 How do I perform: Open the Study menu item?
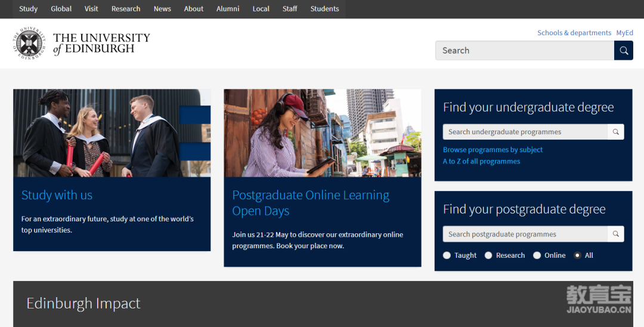[29, 8]
